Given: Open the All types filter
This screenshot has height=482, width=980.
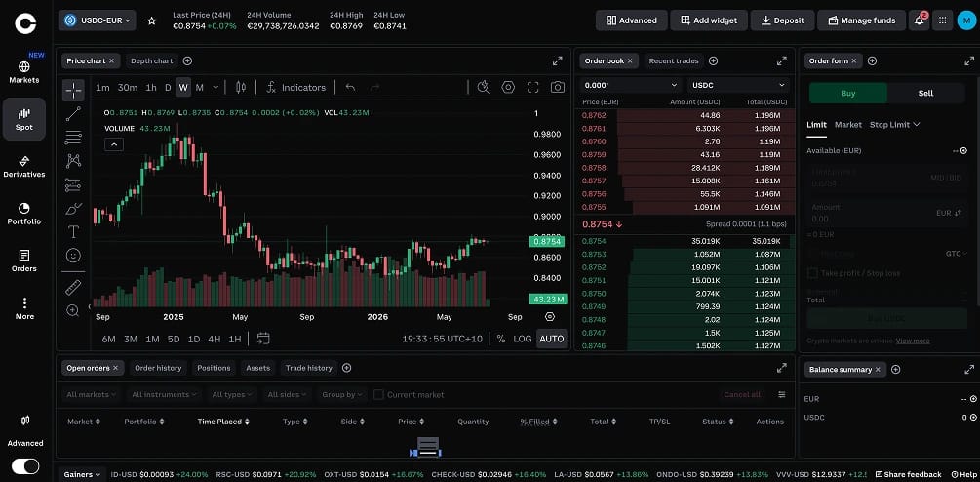Looking at the screenshot, I should pyautogui.click(x=231, y=394).
